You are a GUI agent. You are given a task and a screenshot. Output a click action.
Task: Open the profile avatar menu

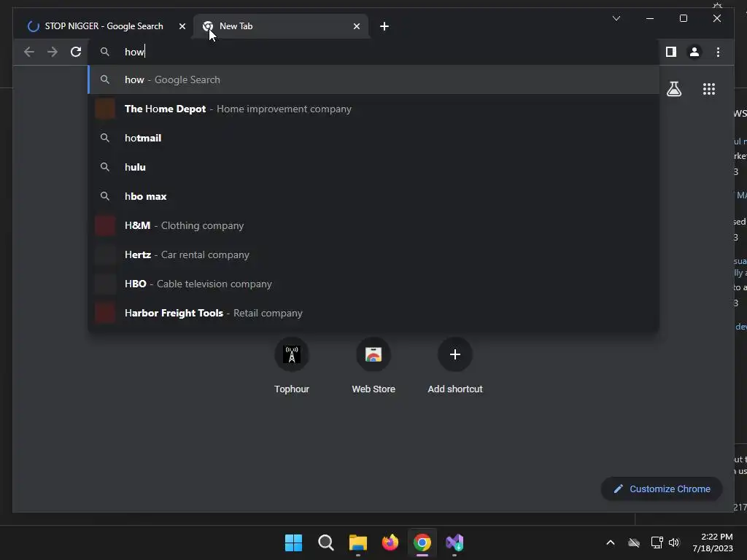click(x=694, y=52)
